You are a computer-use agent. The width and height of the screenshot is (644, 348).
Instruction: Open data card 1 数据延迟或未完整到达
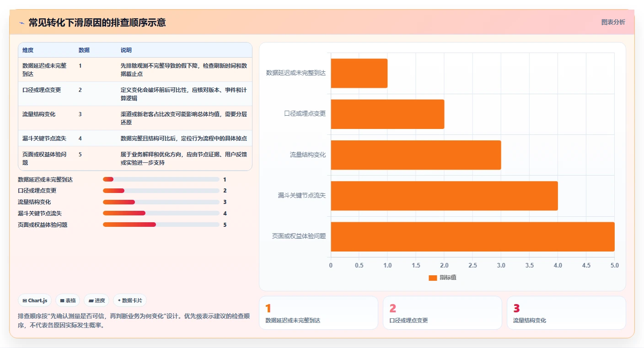click(318, 313)
